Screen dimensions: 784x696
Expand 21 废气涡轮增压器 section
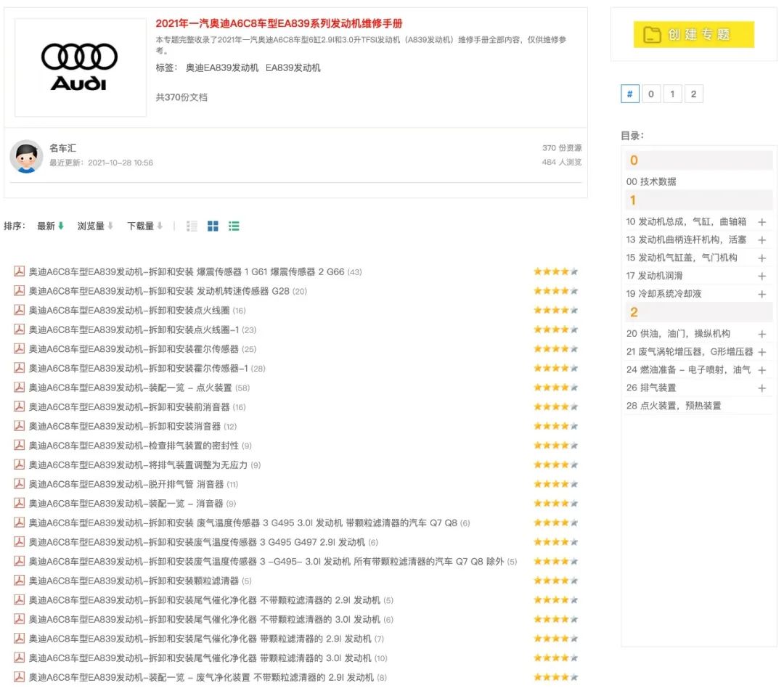pos(762,351)
